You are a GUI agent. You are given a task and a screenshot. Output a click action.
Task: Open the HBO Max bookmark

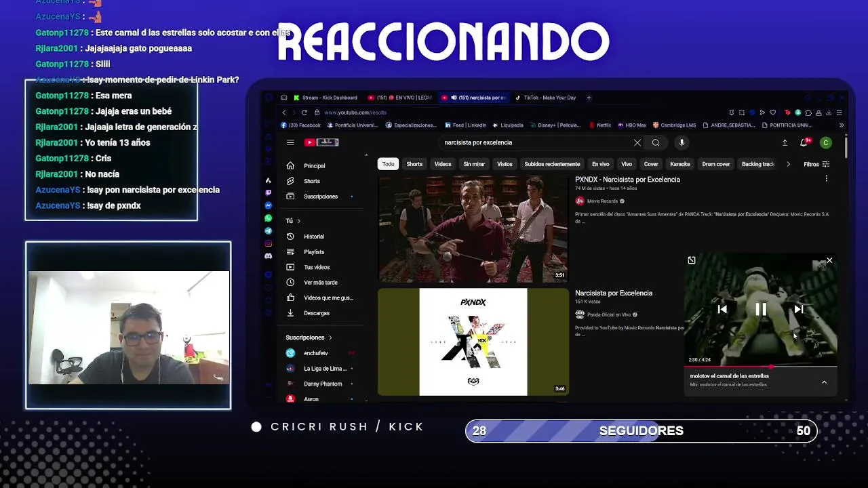631,125
